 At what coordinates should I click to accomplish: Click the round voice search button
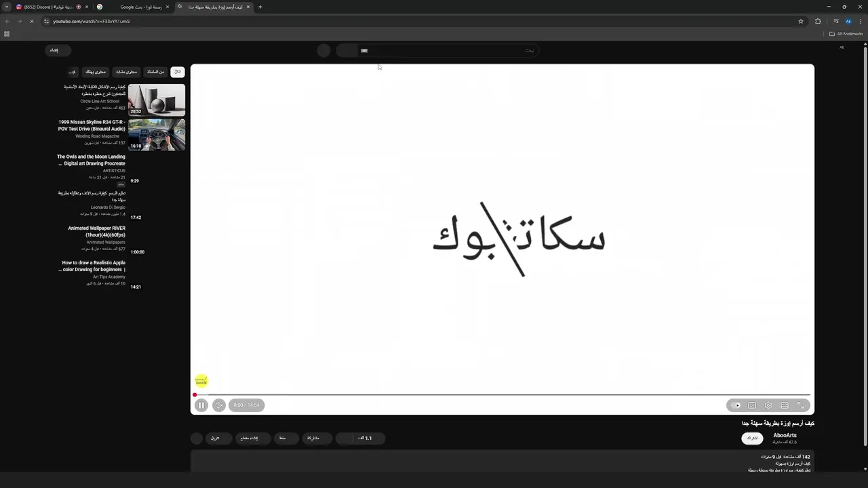tap(324, 50)
